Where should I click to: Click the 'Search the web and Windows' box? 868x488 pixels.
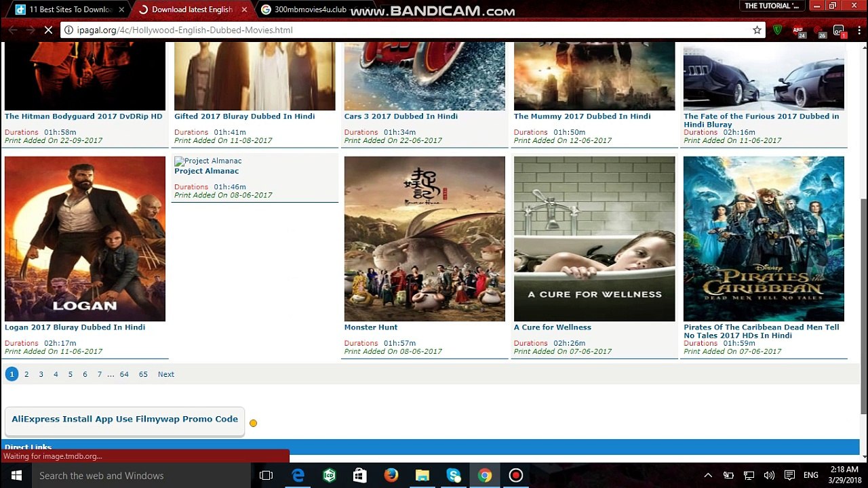pos(142,475)
